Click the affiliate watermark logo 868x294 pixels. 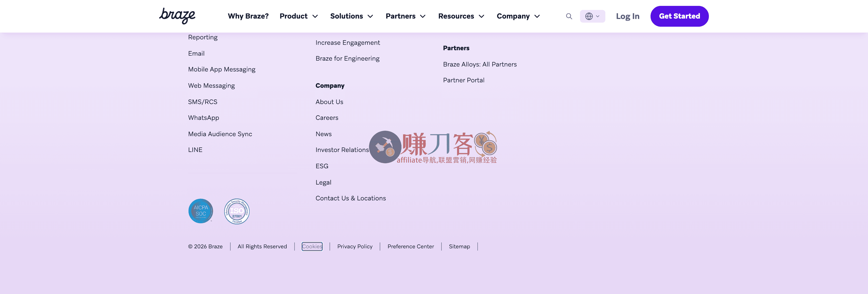(x=433, y=147)
